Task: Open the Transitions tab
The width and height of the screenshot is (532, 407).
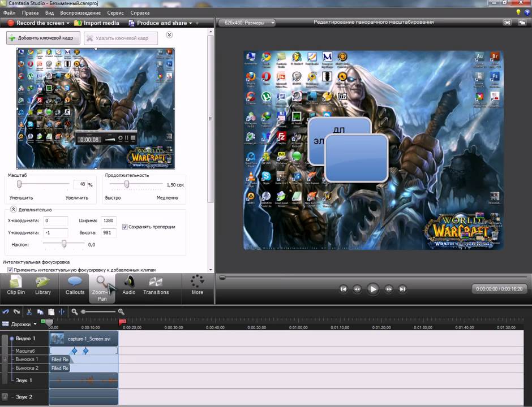Action: point(156,285)
